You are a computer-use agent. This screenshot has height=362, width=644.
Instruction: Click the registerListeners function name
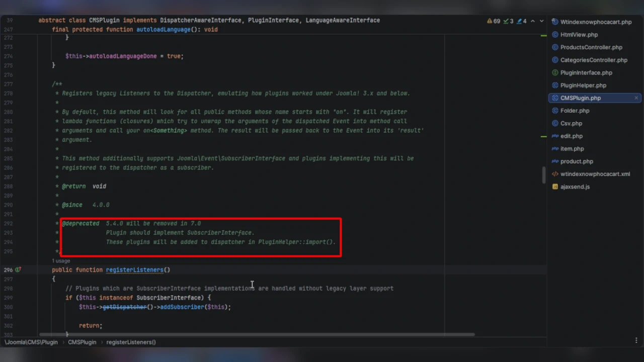point(134,270)
